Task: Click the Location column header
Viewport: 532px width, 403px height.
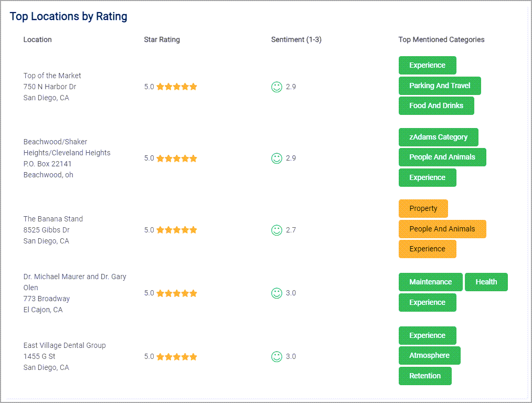Action: point(37,39)
